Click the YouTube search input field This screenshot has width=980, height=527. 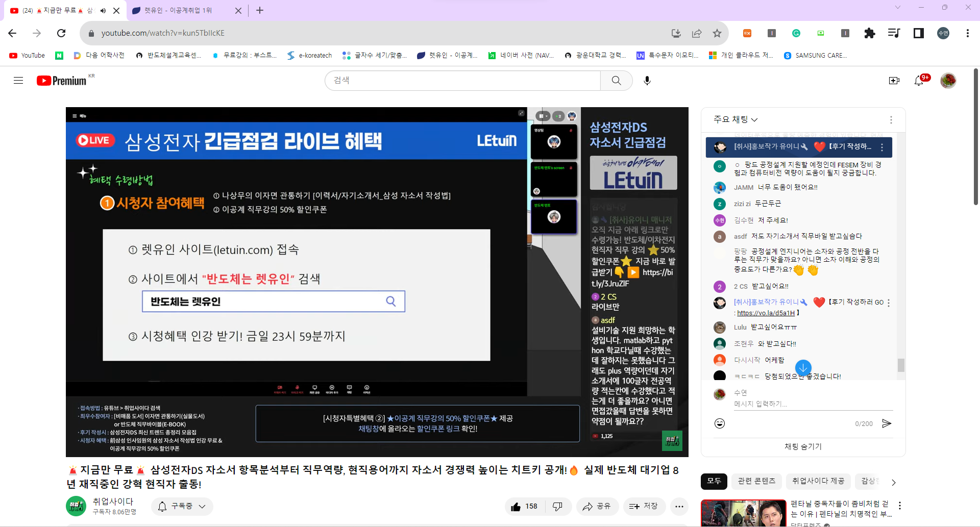[x=462, y=81]
